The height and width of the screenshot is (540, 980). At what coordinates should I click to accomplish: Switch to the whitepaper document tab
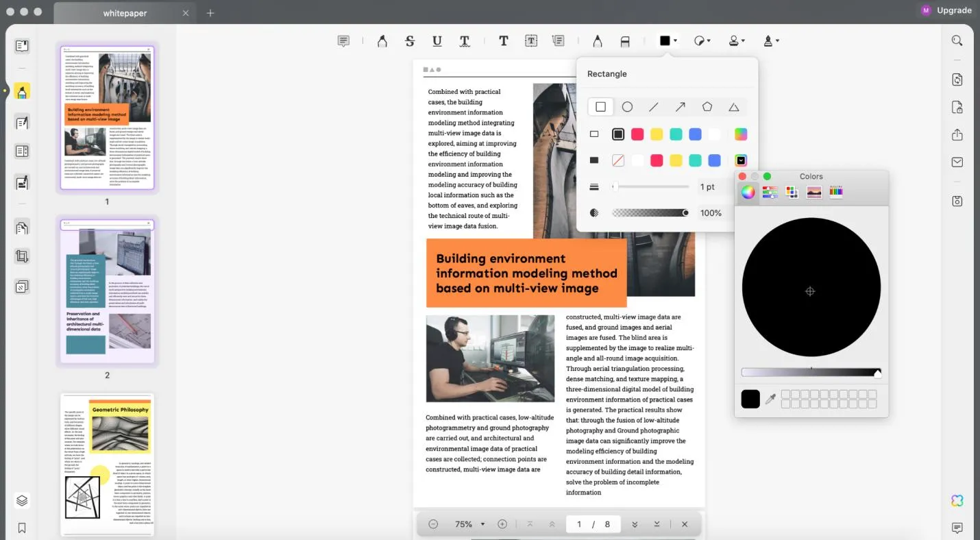[x=125, y=12]
